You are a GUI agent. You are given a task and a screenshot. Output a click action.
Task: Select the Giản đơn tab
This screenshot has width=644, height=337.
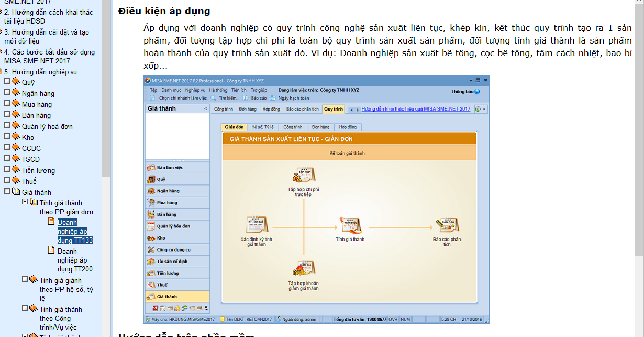[x=234, y=127]
